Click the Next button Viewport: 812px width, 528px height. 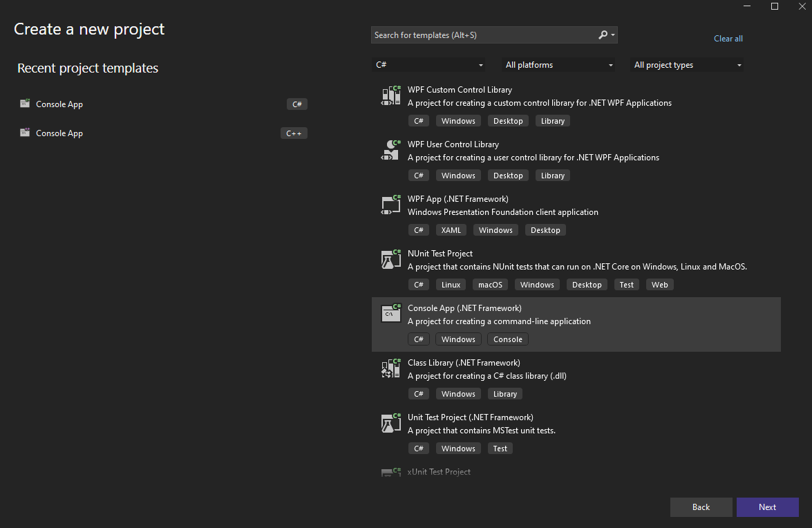(768, 507)
